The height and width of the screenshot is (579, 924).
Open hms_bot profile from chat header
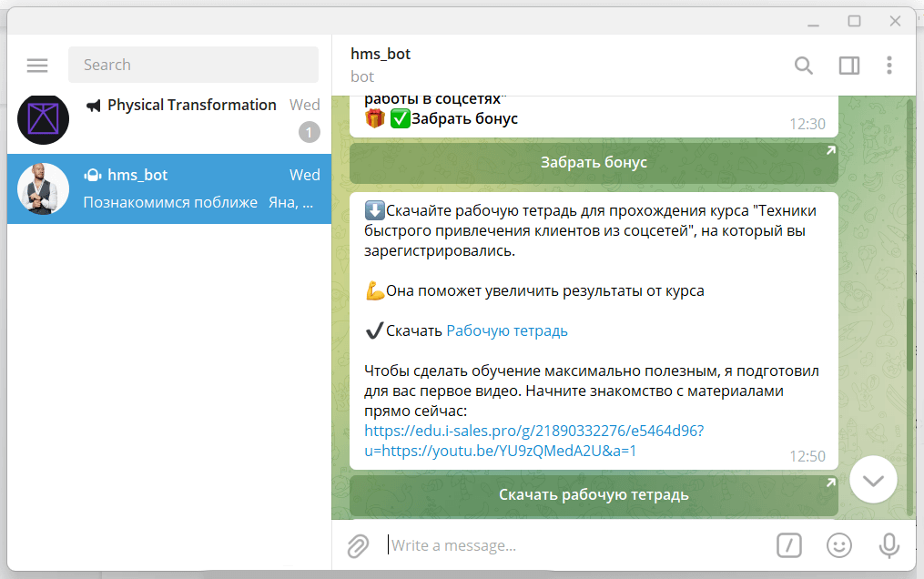tap(381, 55)
